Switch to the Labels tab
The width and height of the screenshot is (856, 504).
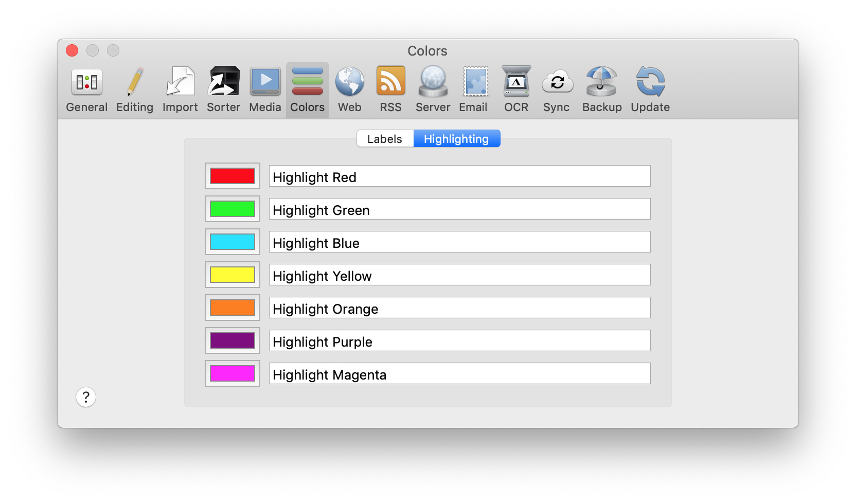point(385,139)
